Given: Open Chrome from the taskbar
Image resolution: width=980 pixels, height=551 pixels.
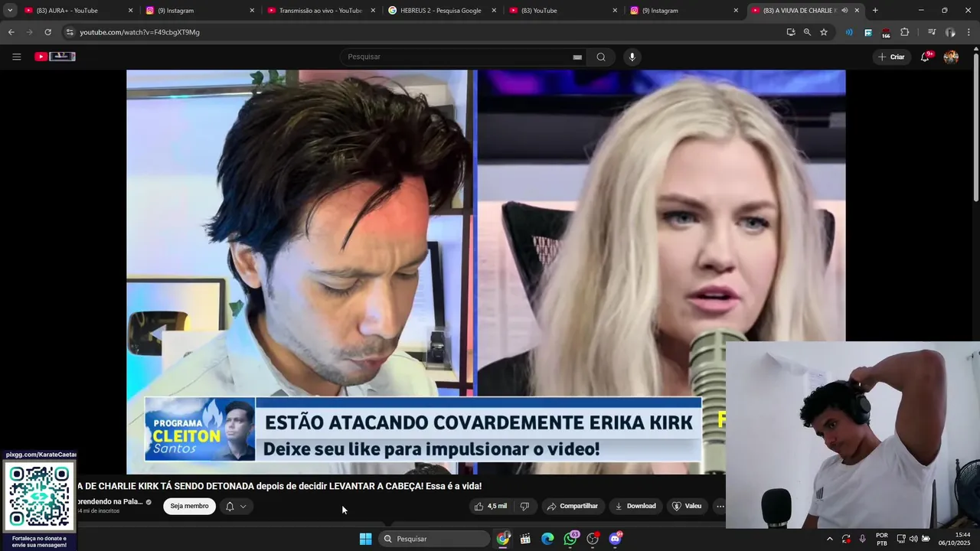Looking at the screenshot, I should pyautogui.click(x=503, y=539).
